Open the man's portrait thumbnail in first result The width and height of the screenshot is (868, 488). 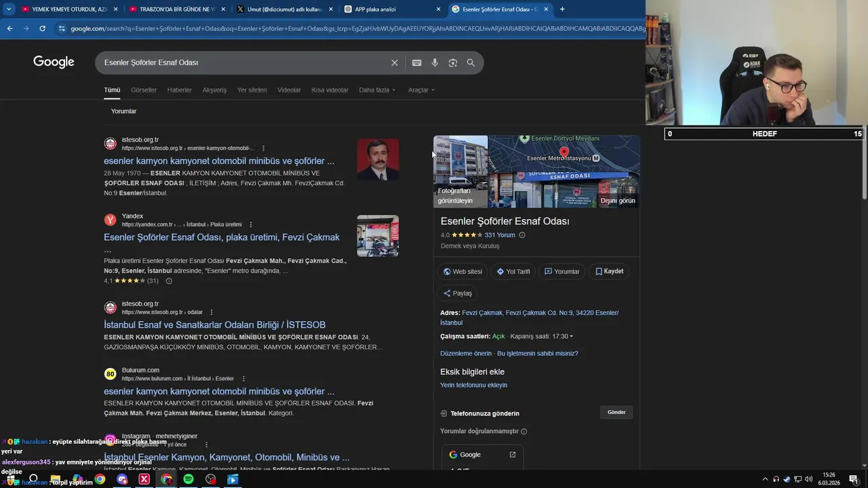pyautogui.click(x=378, y=160)
